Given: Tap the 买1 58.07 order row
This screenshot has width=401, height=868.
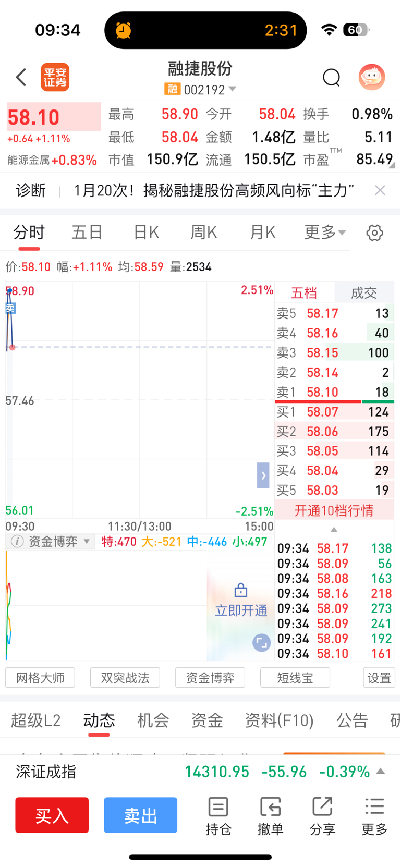Looking at the screenshot, I should (334, 412).
